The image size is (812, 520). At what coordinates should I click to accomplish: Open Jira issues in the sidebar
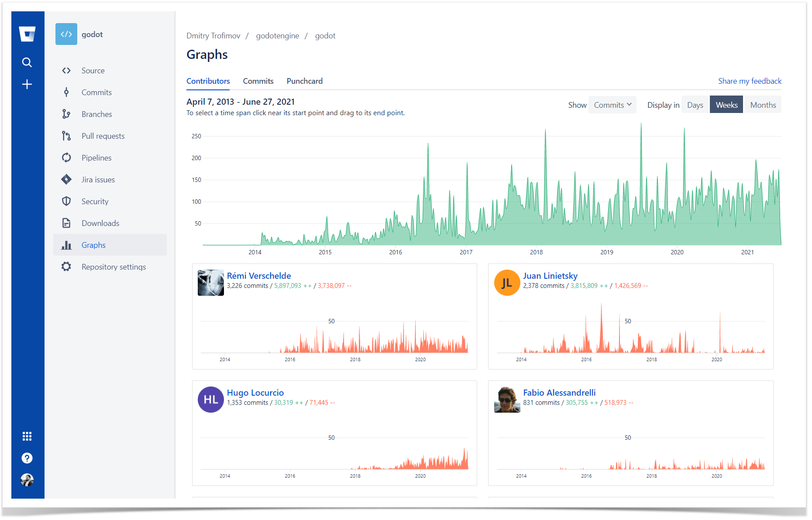[x=110, y=179]
